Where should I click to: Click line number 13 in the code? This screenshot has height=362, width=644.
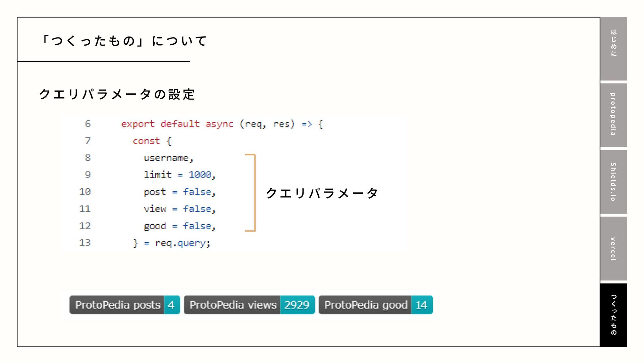(85, 243)
